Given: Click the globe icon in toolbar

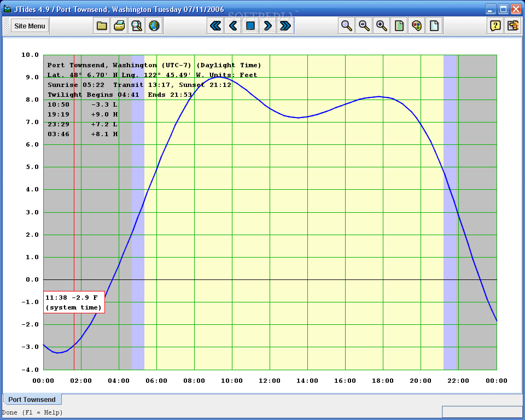Looking at the screenshot, I should pyautogui.click(x=154, y=26).
